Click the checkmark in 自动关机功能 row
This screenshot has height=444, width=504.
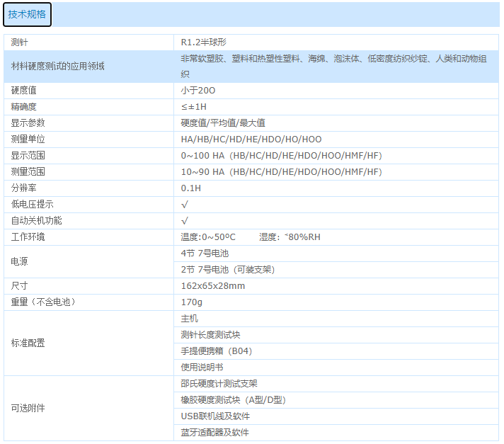pos(185,221)
